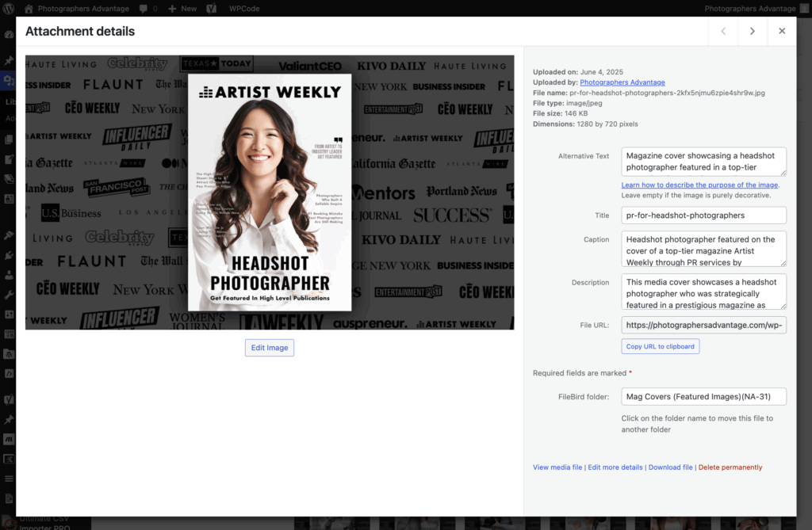Open the New content menu label

pos(189,9)
